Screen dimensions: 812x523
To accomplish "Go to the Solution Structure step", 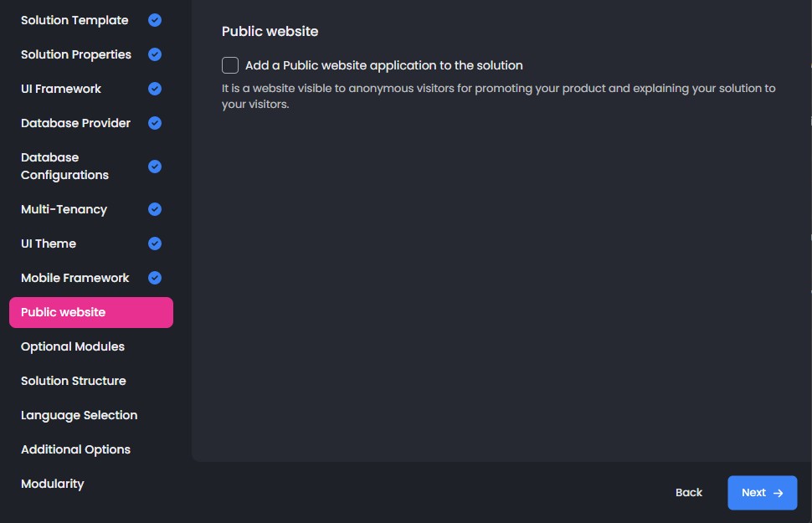I will pos(74,381).
